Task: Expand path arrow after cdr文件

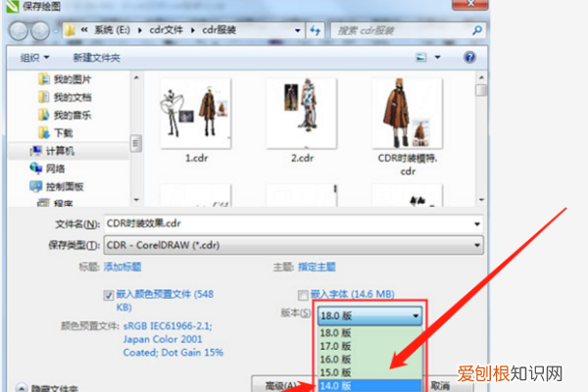Action: (192, 30)
